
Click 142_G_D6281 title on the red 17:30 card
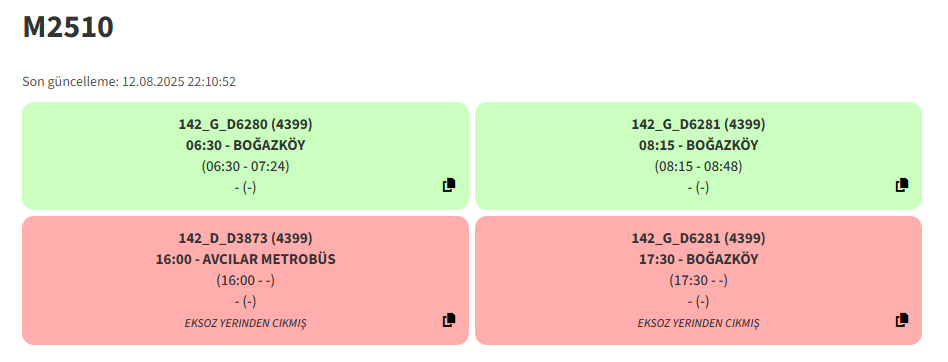pos(698,238)
